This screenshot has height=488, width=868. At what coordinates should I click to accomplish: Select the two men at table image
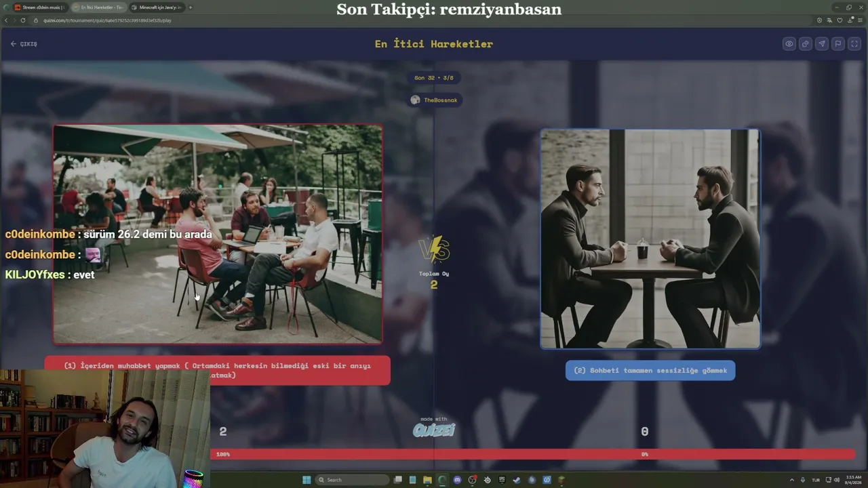650,239
